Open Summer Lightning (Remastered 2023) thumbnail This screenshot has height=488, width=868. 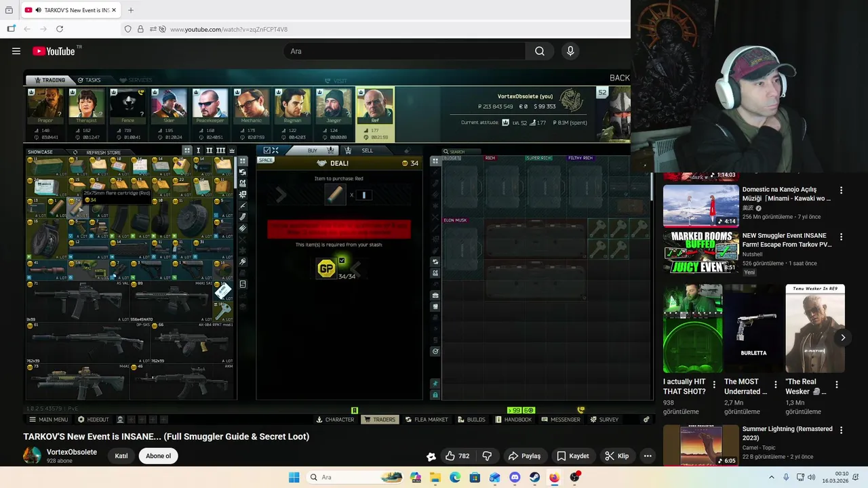point(701,445)
